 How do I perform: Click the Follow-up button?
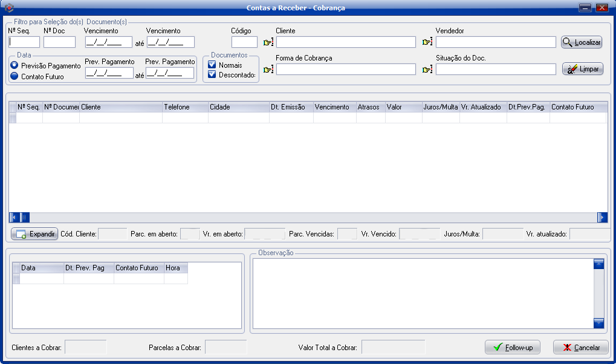click(513, 348)
